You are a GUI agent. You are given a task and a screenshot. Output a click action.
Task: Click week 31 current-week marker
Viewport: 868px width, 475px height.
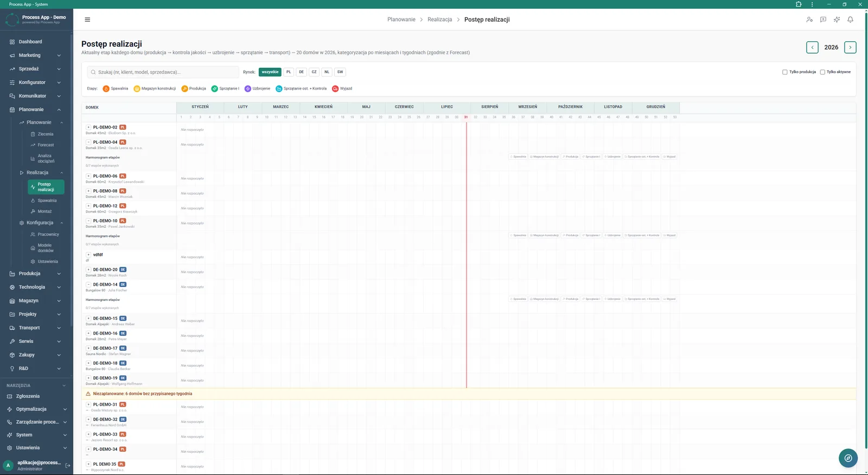465,117
